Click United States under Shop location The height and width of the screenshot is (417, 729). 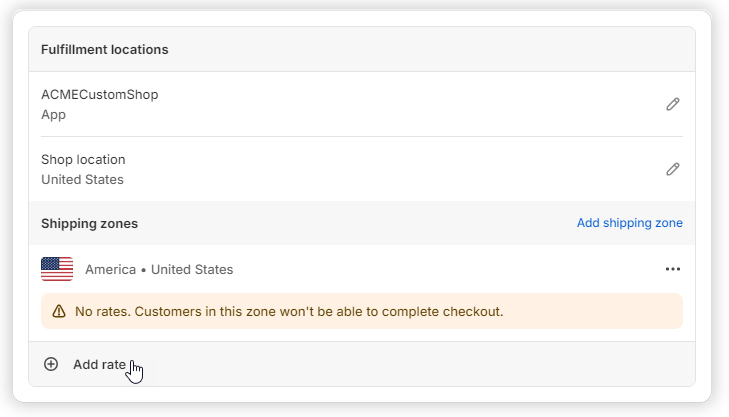[82, 179]
